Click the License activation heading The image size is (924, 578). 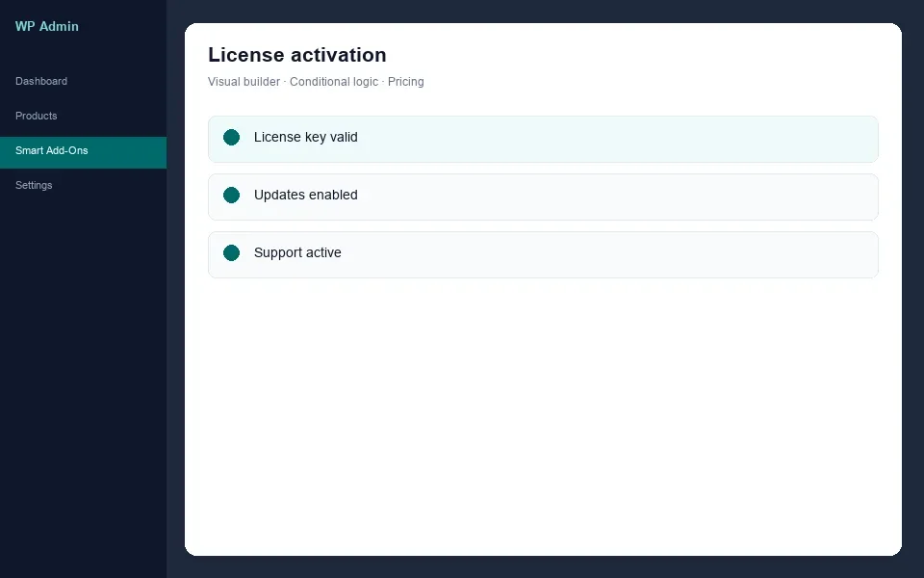pos(297,55)
